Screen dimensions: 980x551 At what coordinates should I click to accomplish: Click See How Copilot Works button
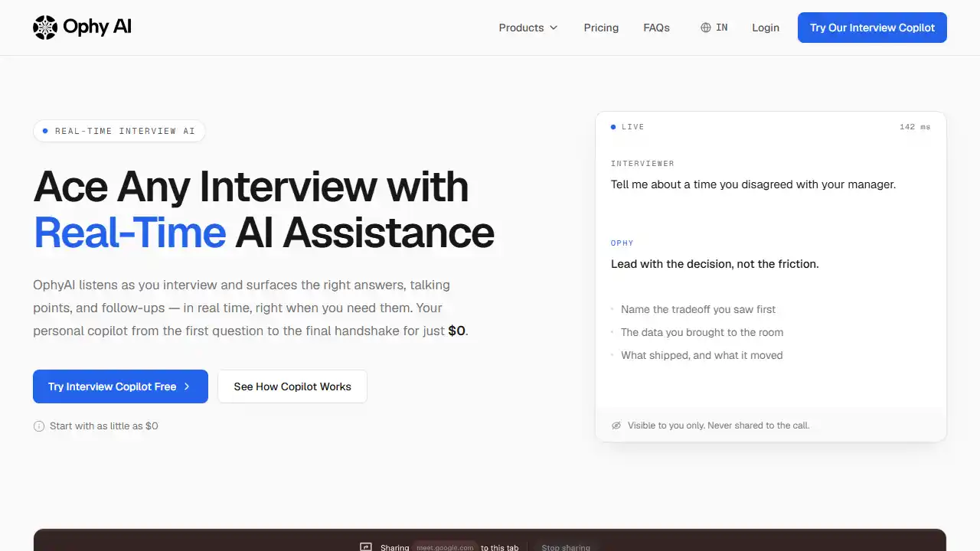[x=292, y=386]
